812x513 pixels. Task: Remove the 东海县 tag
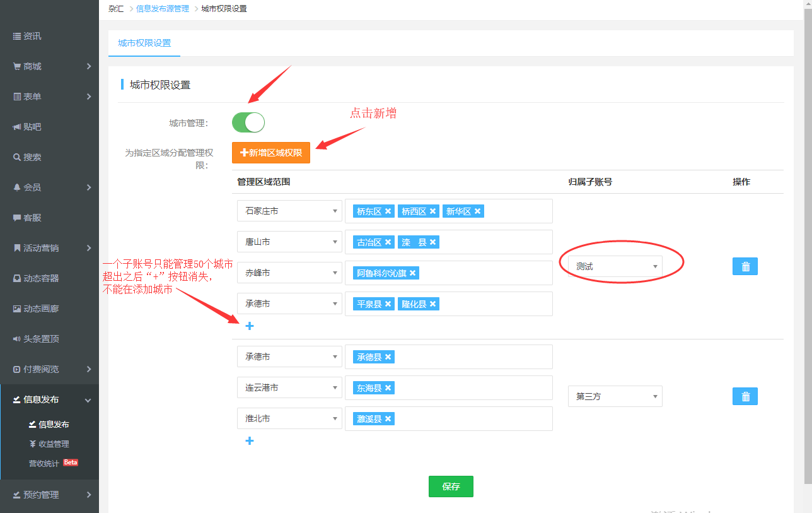(388, 388)
